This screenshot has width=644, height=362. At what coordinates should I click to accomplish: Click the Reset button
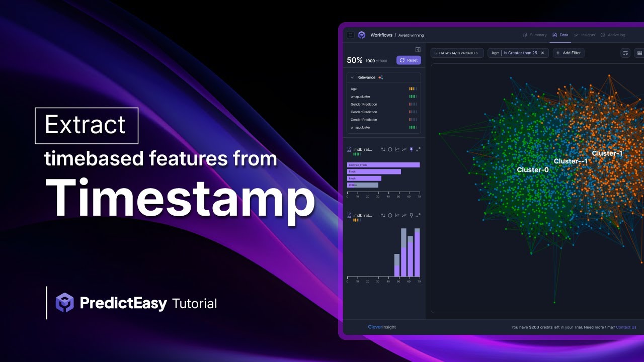point(409,60)
